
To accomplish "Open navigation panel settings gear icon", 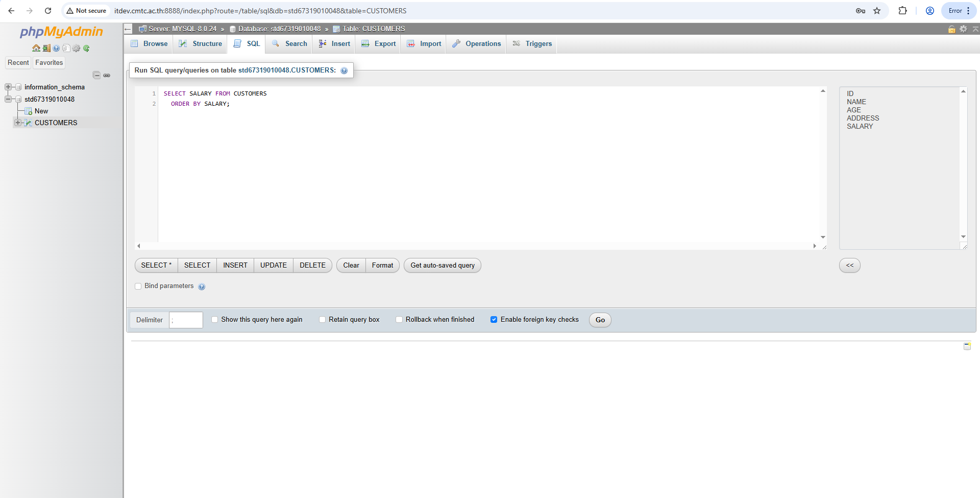I will coord(76,49).
